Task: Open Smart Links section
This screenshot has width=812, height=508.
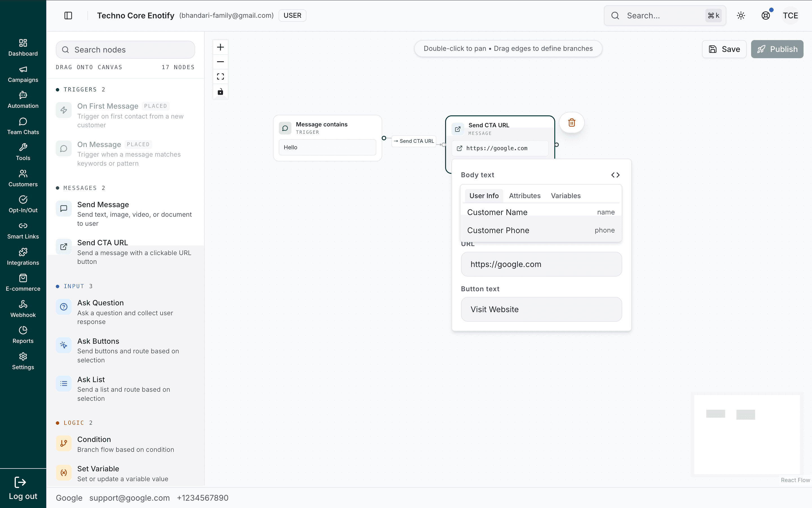Action: (x=23, y=230)
